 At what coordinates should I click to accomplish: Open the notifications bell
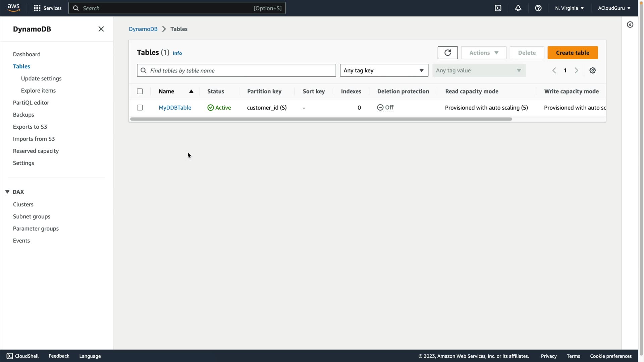click(x=518, y=8)
